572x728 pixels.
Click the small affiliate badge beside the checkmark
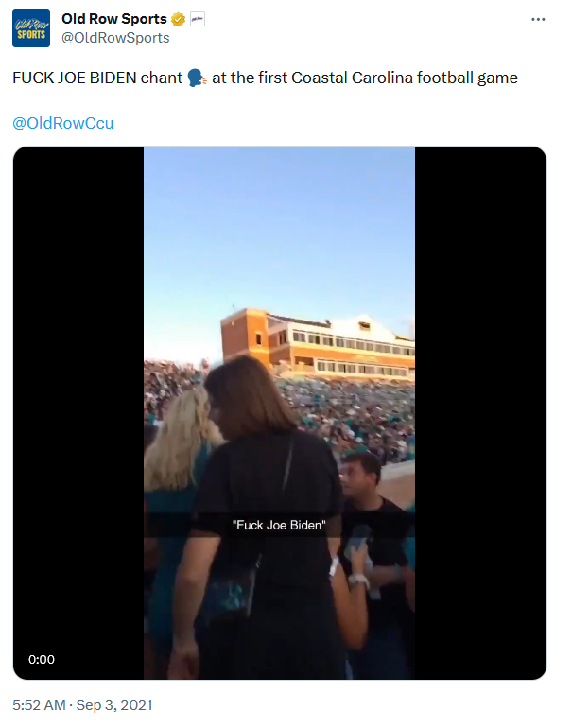click(x=198, y=19)
